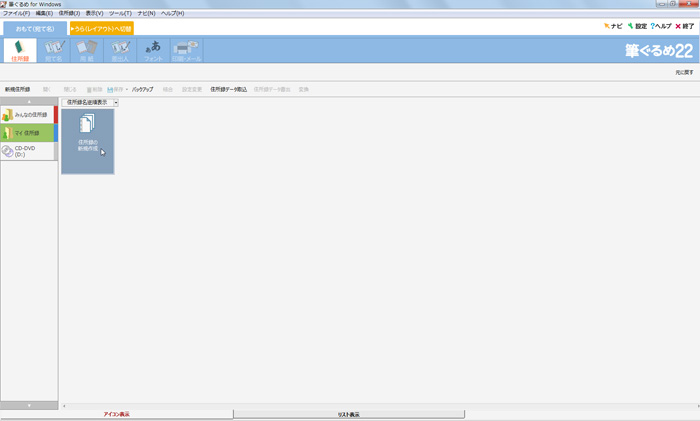Switch to the おもて(宛て名) tab
This screenshot has width=700, height=421.
35,29
